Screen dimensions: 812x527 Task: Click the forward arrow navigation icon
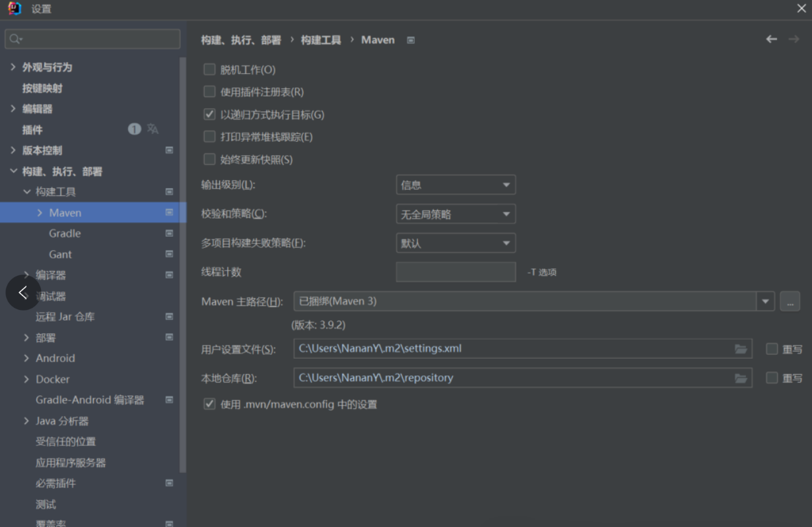click(794, 40)
